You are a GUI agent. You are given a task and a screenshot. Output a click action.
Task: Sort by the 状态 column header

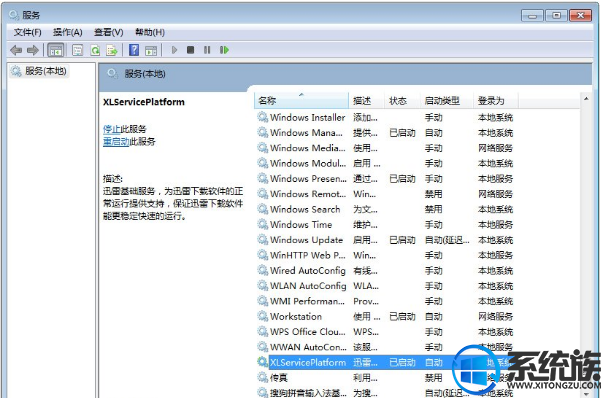coord(402,100)
